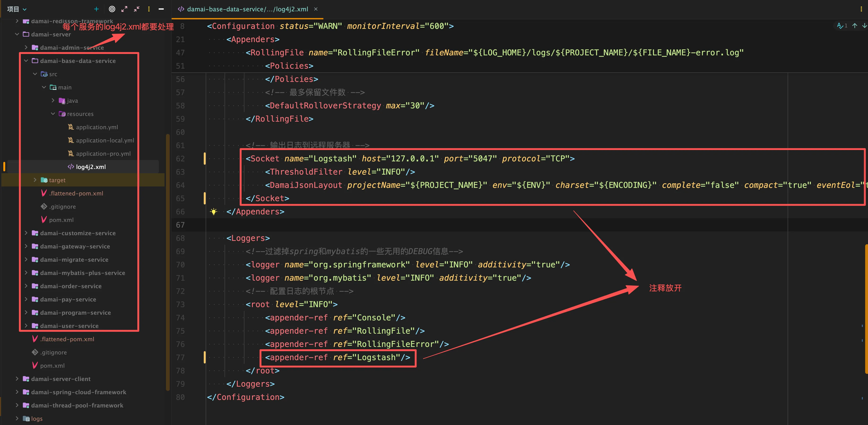Close the log4j2.xml tab

click(316, 9)
